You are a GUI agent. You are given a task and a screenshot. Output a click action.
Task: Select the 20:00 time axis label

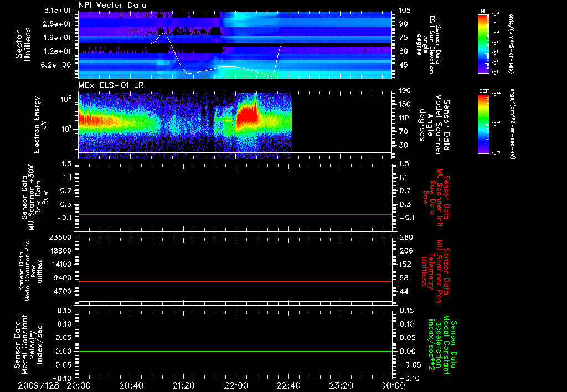(x=79, y=385)
